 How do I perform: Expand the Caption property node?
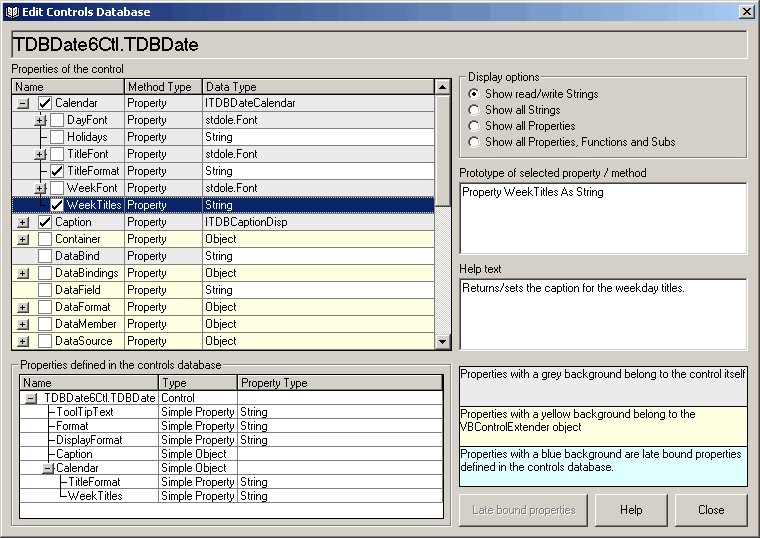[23, 222]
